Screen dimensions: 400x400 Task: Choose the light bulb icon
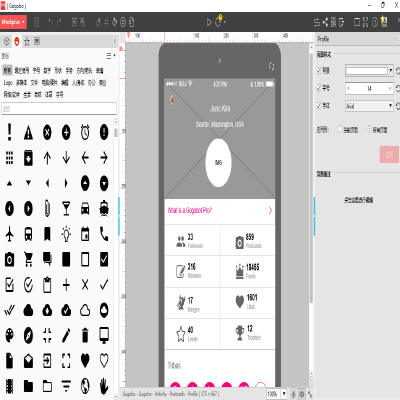point(66,234)
